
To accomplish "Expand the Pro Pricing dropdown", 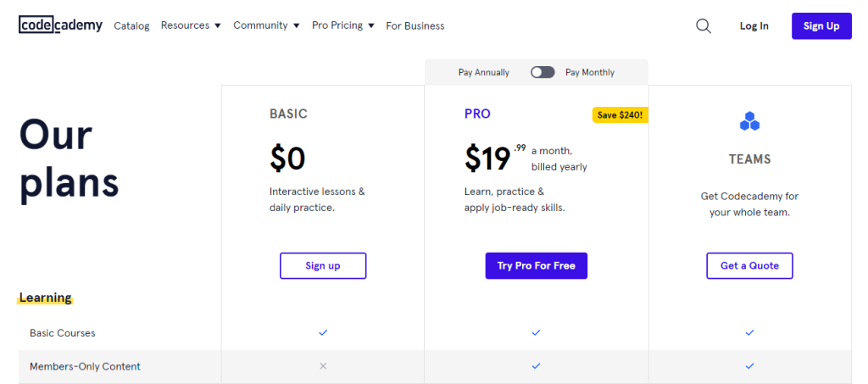I will (x=343, y=25).
